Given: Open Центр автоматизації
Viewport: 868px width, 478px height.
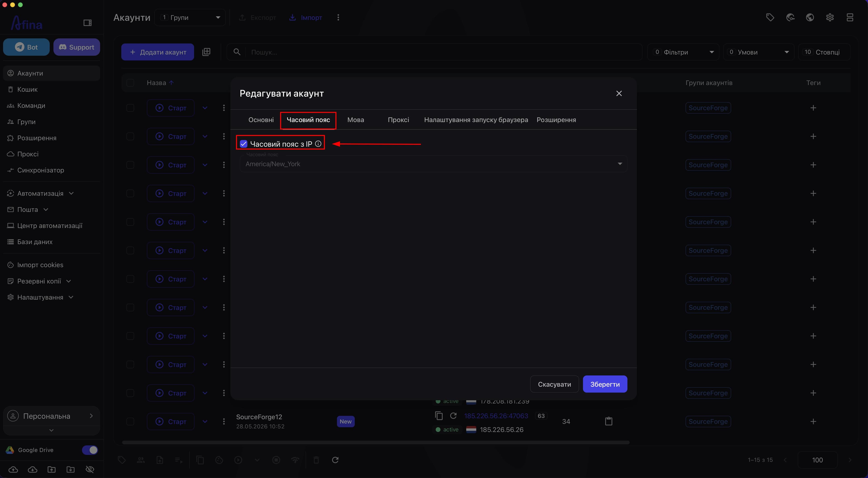Looking at the screenshot, I should 52,226.
